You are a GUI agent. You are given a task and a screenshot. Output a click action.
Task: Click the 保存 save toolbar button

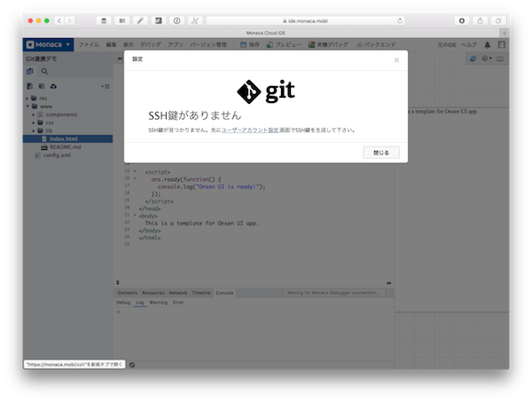(250, 44)
